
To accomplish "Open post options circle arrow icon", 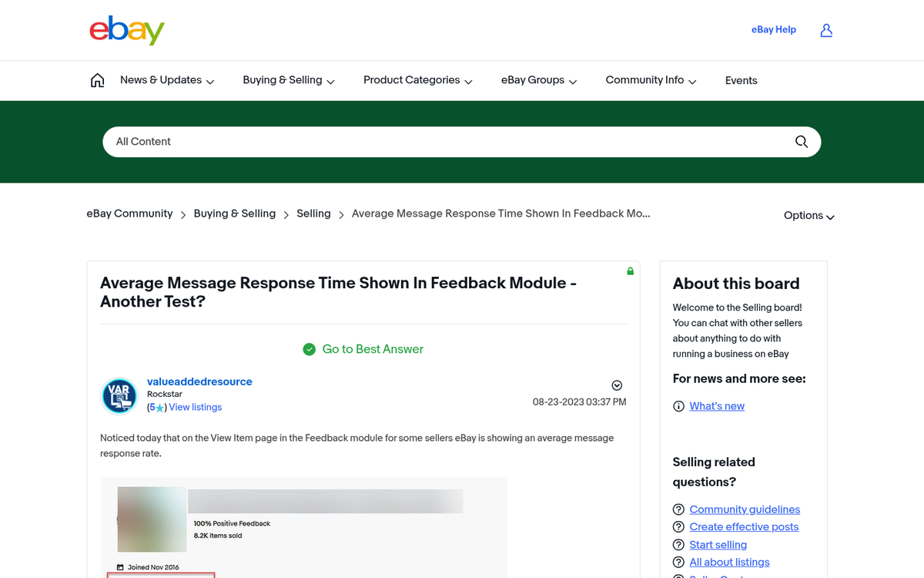I will tap(616, 385).
